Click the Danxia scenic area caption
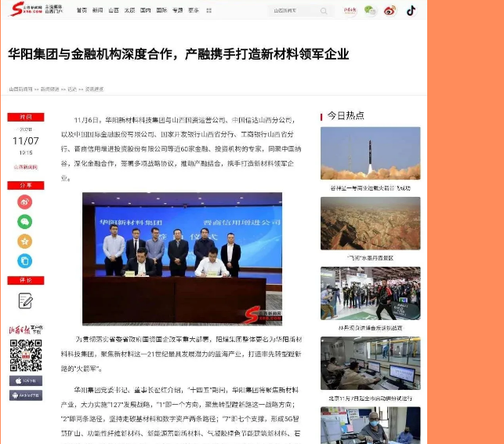The image size is (504, 444). [370, 258]
